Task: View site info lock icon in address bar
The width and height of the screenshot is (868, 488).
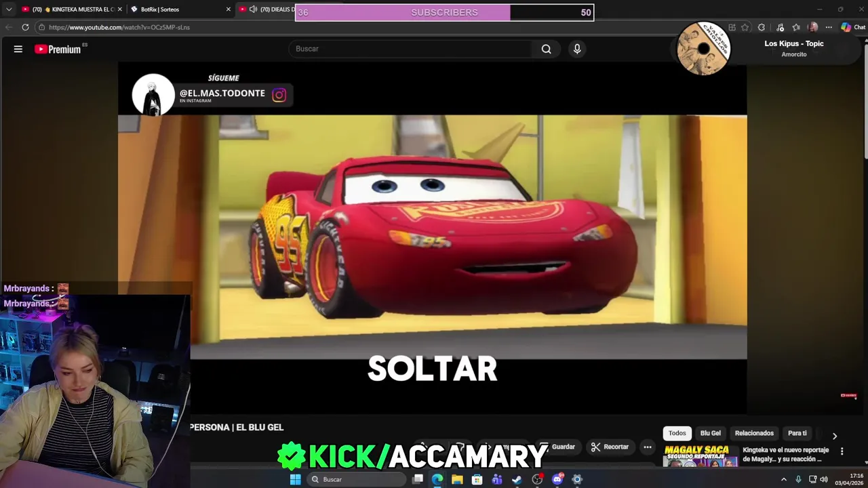Action: pyautogui.click(x=41, y=27)
